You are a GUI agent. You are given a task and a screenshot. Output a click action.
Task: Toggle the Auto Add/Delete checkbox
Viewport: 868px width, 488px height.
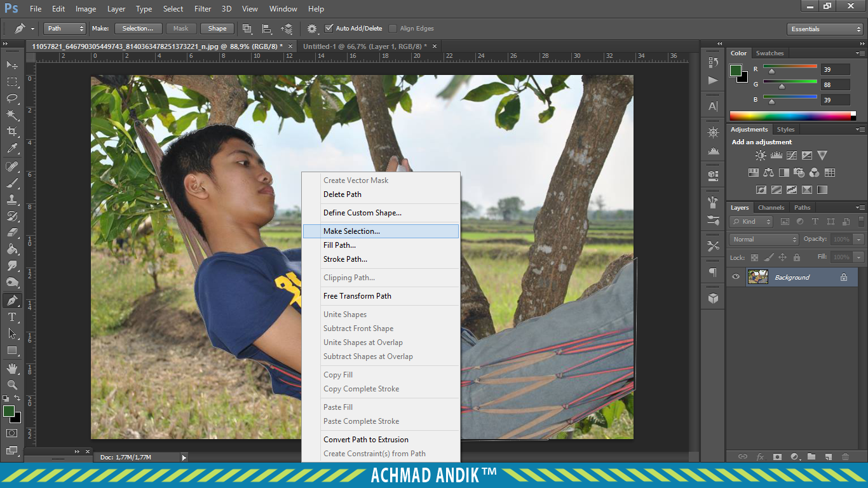pyautogui.click(x=329, y=29)
